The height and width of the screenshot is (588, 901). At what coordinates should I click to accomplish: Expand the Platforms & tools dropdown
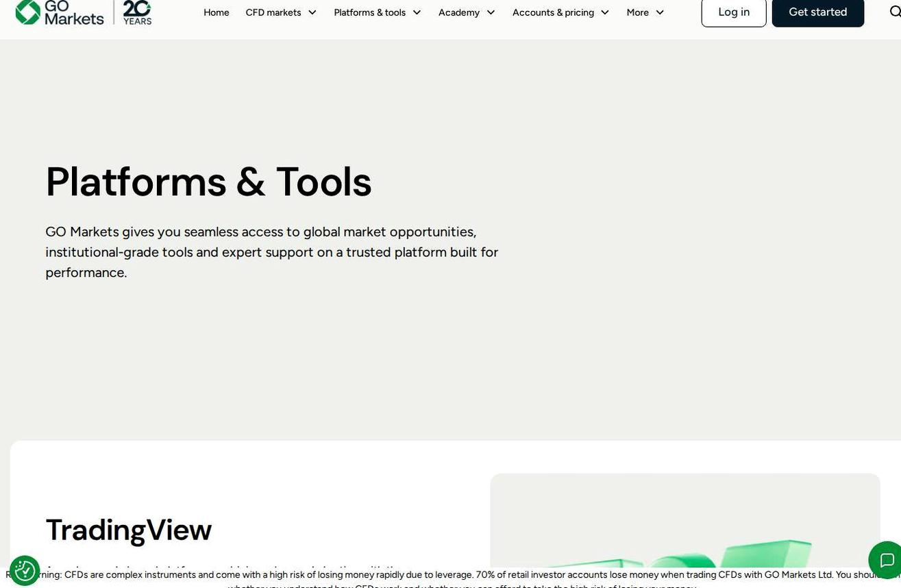click(x=378, y=12)
